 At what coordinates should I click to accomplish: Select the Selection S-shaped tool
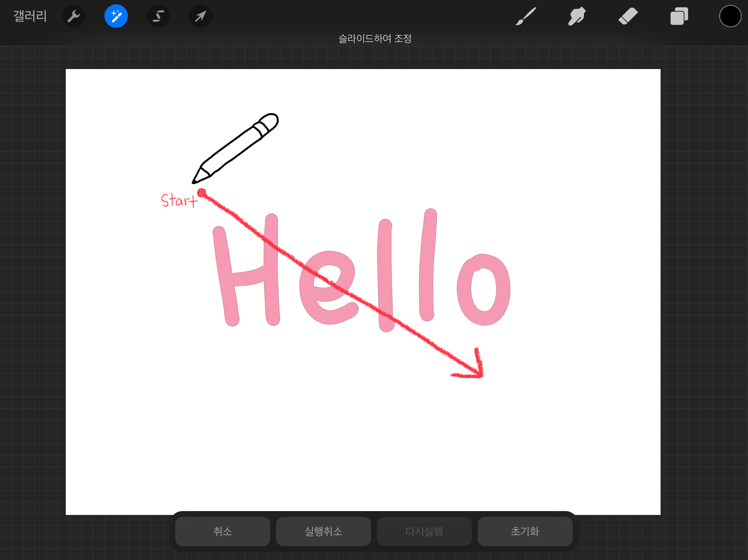tap(159, 16)
